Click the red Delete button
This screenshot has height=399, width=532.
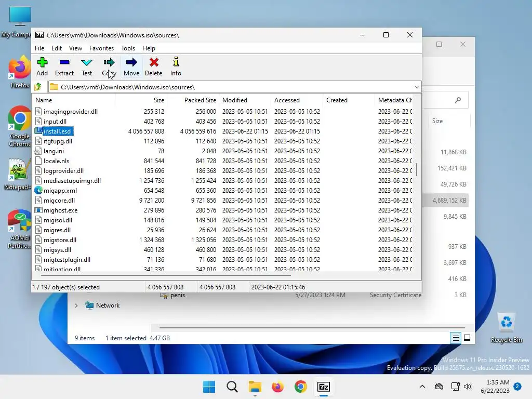(x=154, y=66)
